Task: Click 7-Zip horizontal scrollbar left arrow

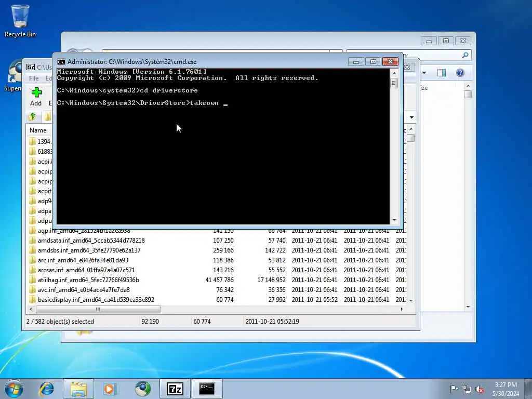Action: click(31, 309)
